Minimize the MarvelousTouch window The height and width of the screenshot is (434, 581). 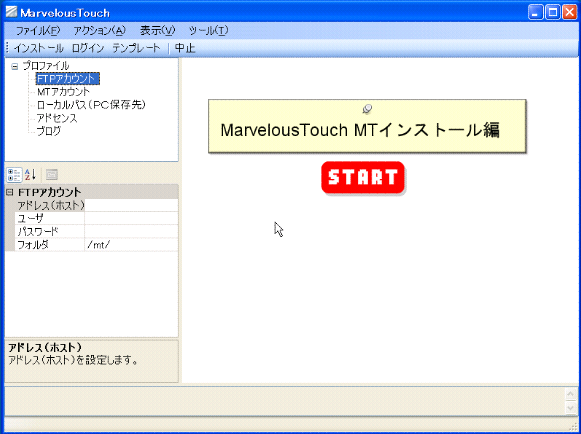tap(535, 13)
